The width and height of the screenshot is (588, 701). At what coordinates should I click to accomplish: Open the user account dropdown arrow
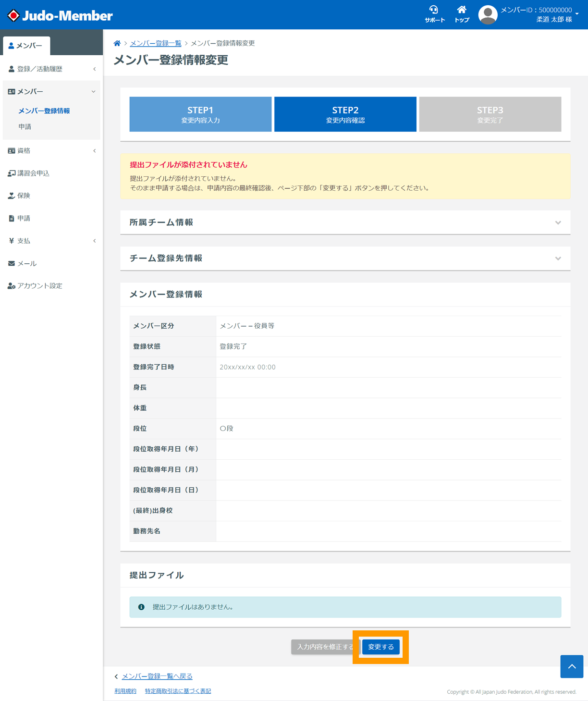(x=577, y=14)
